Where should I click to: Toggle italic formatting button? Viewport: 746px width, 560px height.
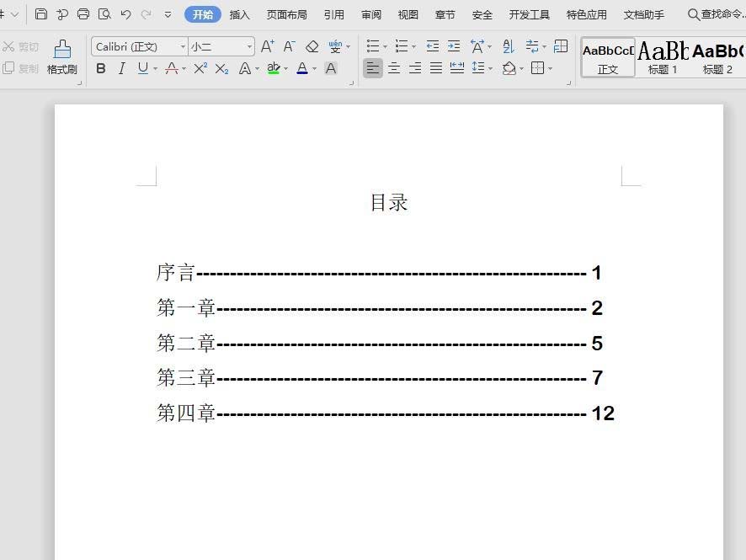(122, 68)
